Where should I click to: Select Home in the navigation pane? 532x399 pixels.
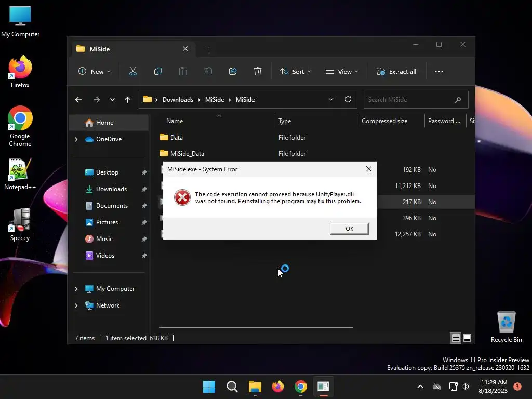[109, 123]
